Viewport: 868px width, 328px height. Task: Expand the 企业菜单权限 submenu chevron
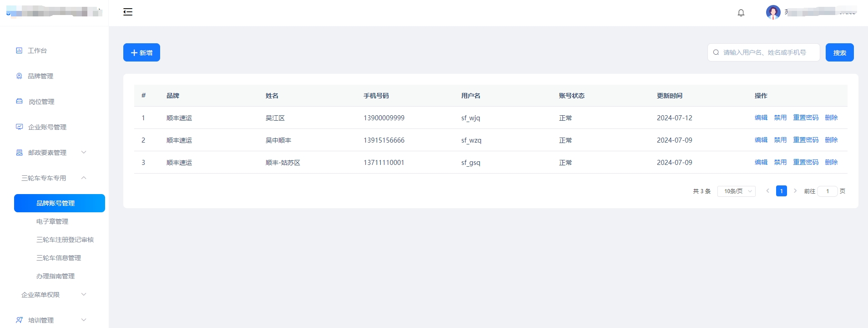(84, 294)
